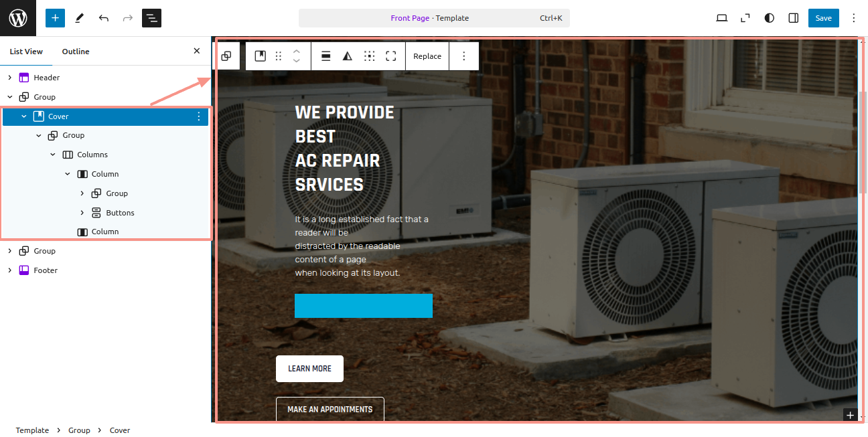Image resolution: width=868 pixels, height=437 pixels.
Task: Toggle full height for Cover block
Action: (391, 56)
